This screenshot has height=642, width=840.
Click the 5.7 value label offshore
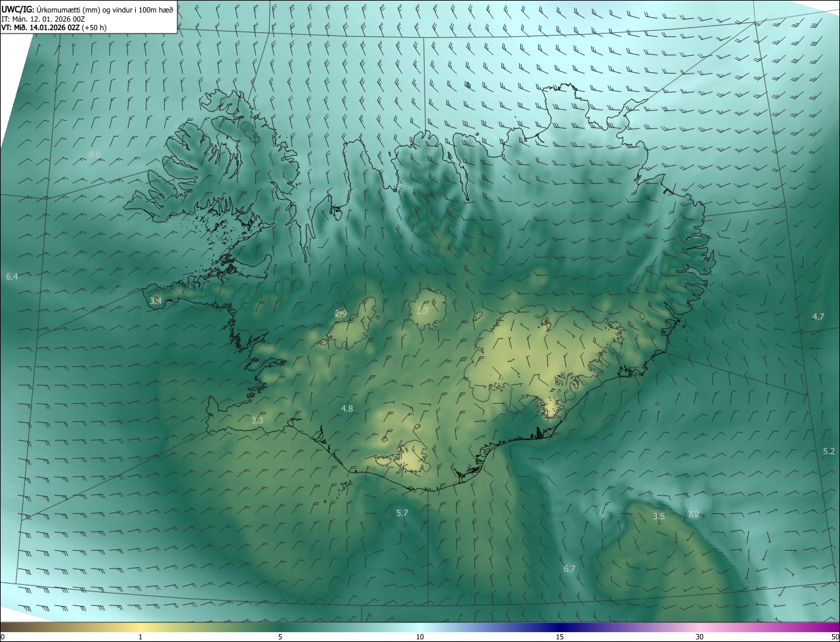click(x=402, y=513)
